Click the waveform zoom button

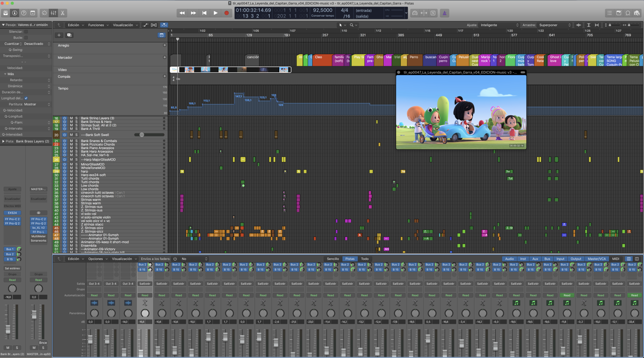click(x=578, y=25)
